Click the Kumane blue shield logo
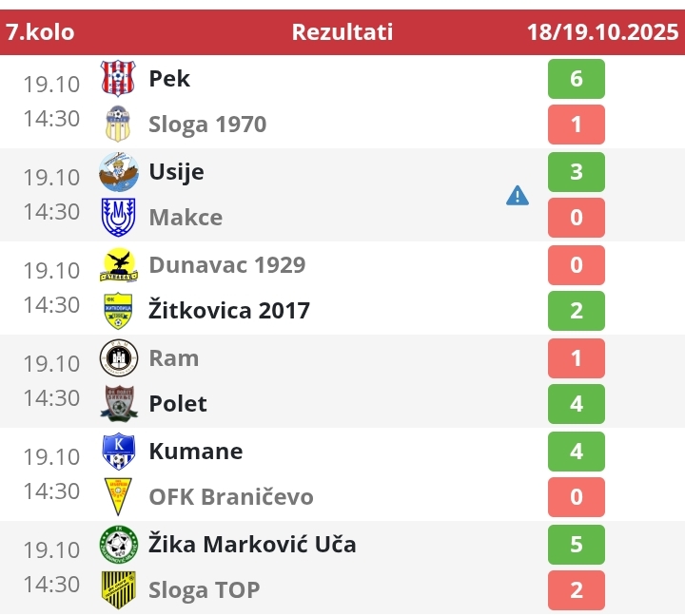 118,451
